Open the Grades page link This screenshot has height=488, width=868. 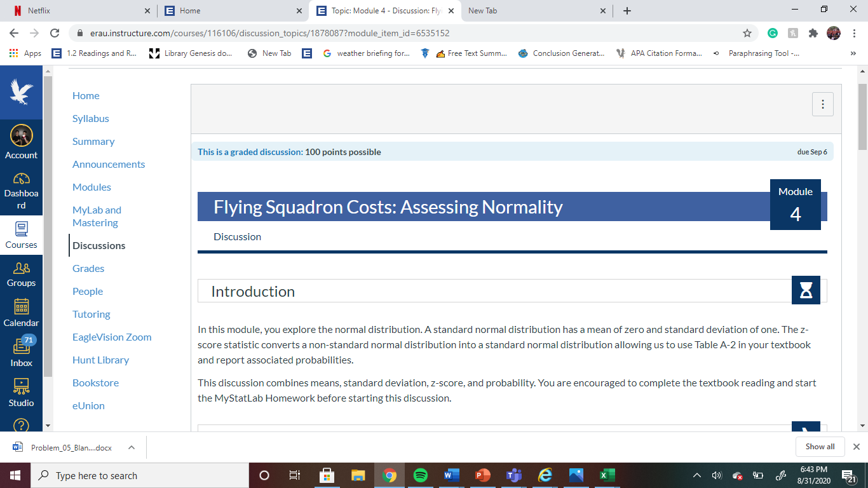pos(88,268)
